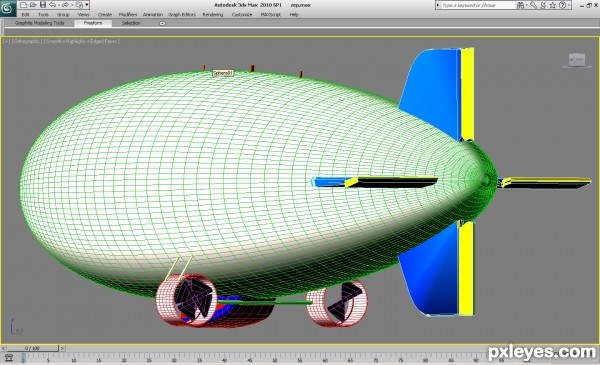Expand the Quick Access toolbar dropdown arrow
Screen dimensions: 600x365
[x=87, y=5]
